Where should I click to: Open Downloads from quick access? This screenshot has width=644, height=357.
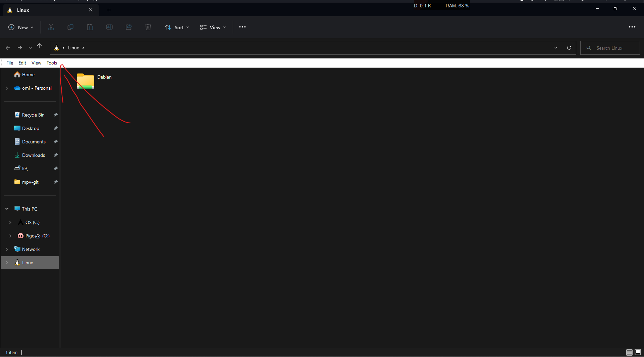30,155
